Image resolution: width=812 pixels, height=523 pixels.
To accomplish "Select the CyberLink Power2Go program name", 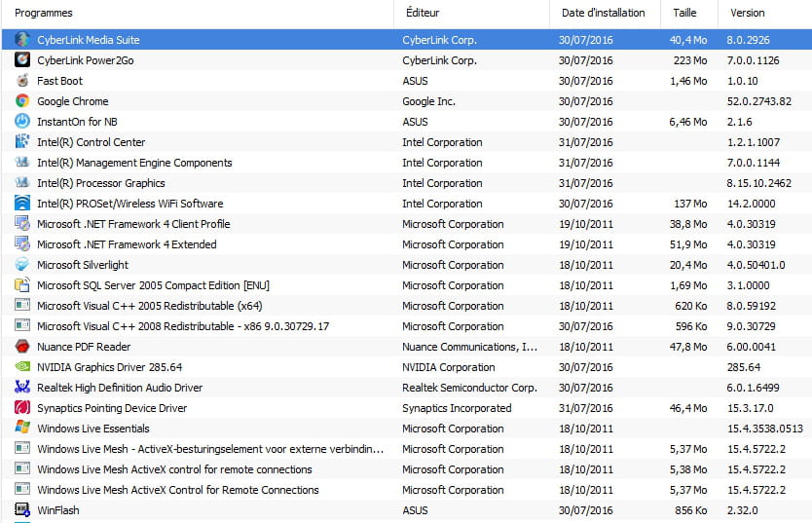I will pos(86,60).
